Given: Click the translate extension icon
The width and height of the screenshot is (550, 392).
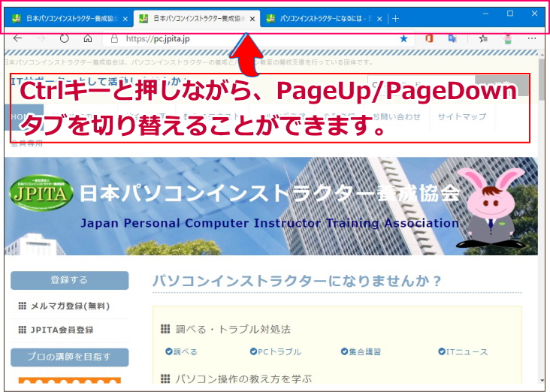Looking at the screenshot, I should pyautogui.click(x=452, y=38).
